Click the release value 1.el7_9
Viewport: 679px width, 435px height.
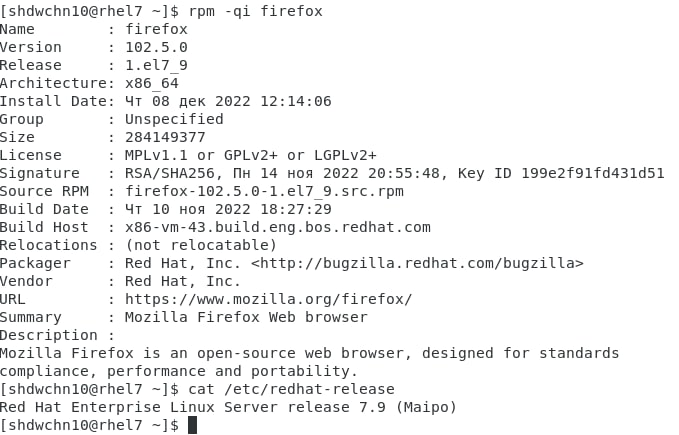[156, 65]
